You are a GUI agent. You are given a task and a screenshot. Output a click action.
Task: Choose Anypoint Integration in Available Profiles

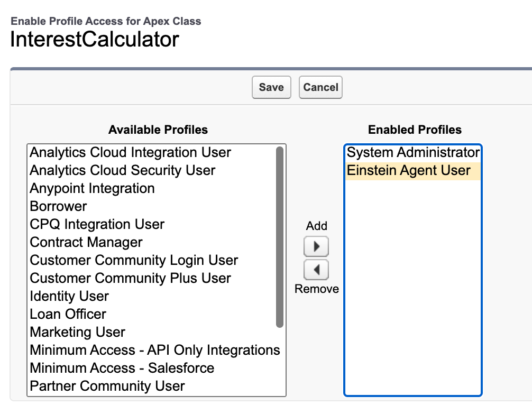(93, 189)
